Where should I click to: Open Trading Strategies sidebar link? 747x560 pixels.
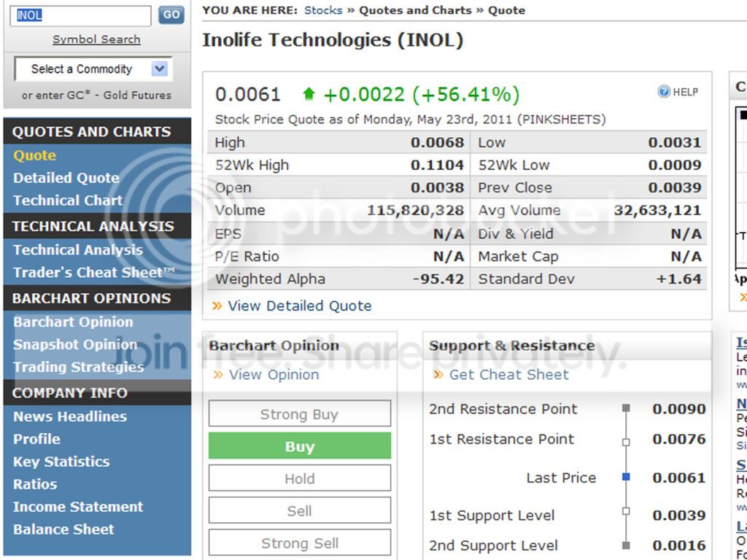click(79, 367)
